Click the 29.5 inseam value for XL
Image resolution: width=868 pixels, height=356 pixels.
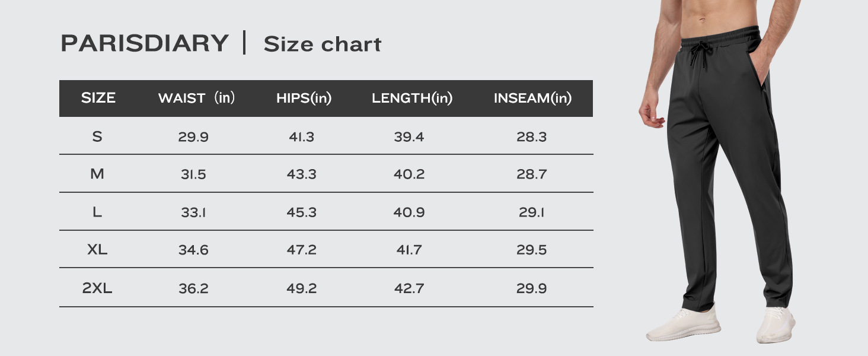tap(531, 250)
